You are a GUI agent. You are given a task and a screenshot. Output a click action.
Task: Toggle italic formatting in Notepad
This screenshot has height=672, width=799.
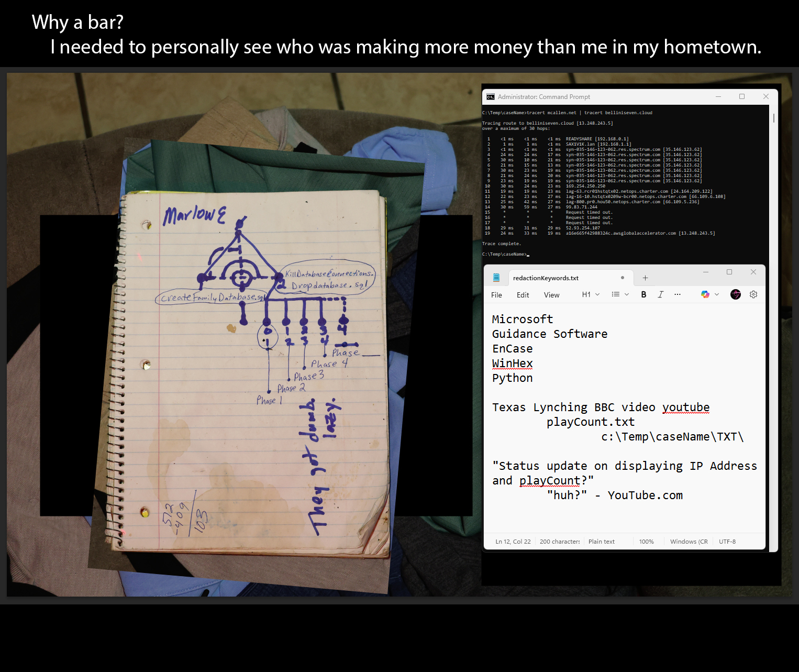[x=661, y=294]
